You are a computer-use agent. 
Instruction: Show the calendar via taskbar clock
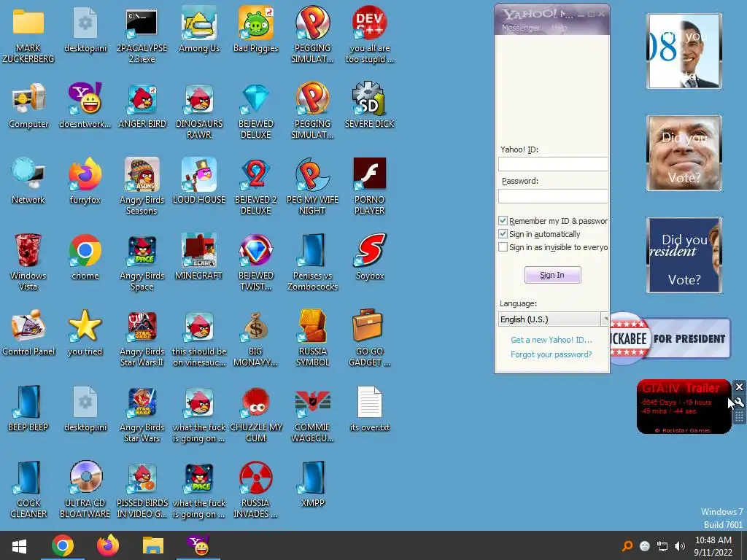pyautogui.click(x=713, y=546)
